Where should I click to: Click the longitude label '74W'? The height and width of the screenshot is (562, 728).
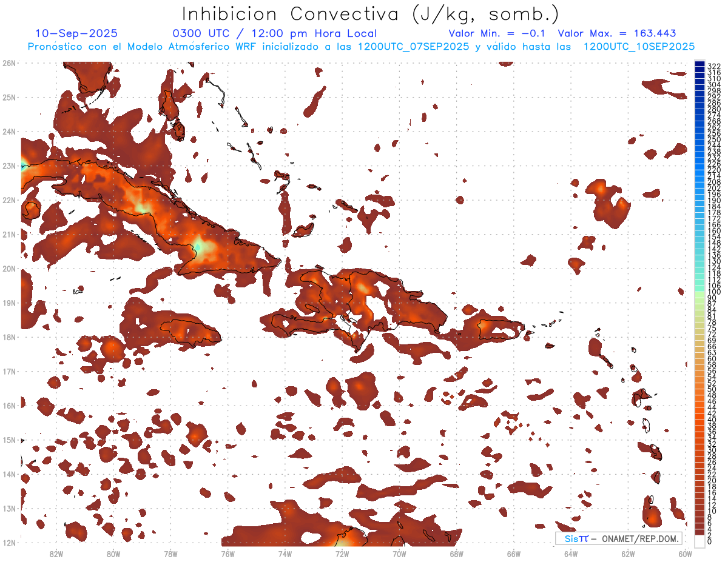click(285, 554)
